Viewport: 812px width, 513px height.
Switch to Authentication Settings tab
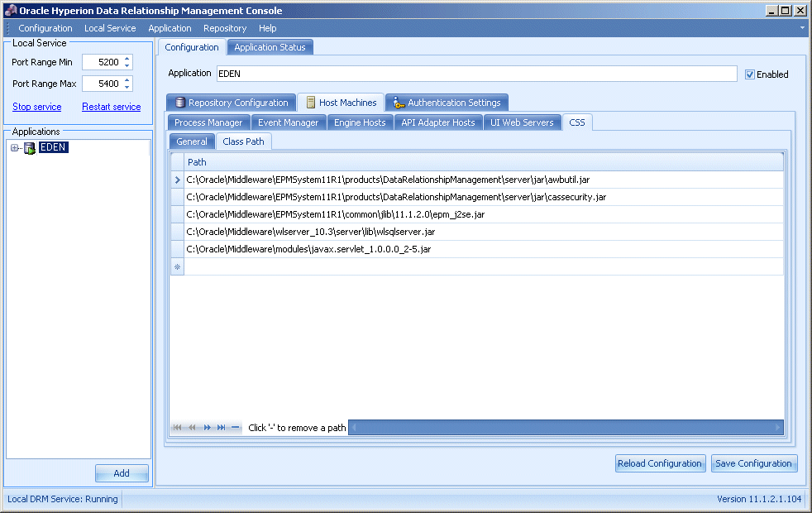pos(447,103)
